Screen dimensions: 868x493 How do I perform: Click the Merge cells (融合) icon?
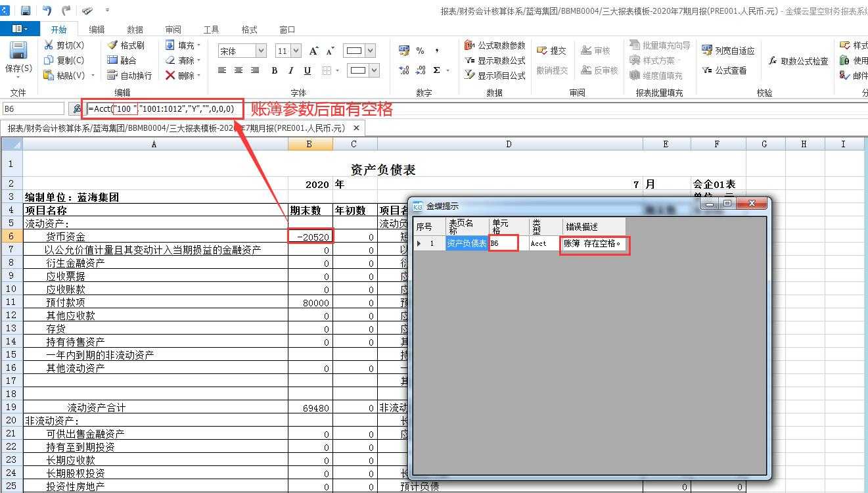click(x=112, y=60)
